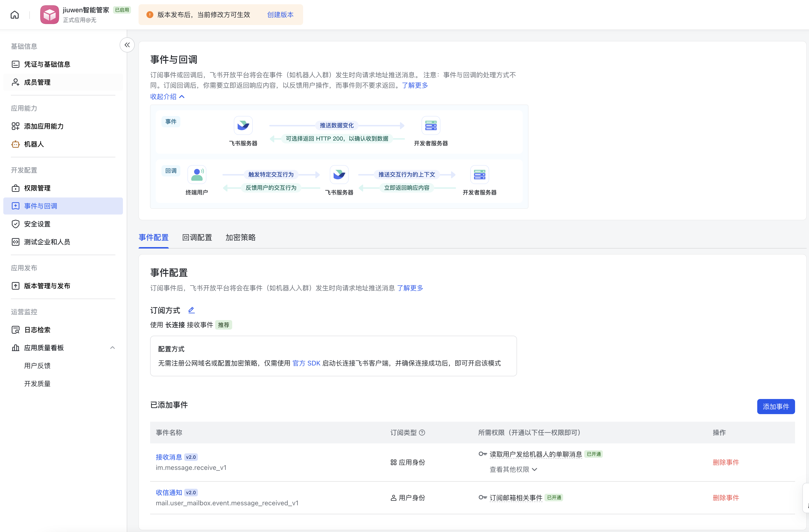This screenshot has height=532, width=809.
Task: Collapse the 应用质量看板 section
Action: (x=113, y=348)
